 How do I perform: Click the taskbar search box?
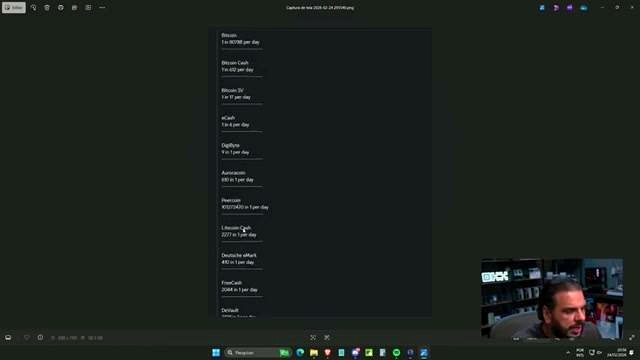(x=258, y=352)
